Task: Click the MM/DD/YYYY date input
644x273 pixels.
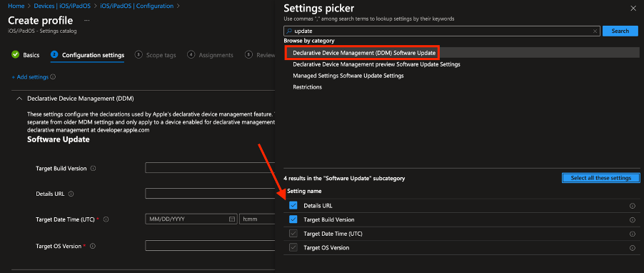Action: (191, 219)
